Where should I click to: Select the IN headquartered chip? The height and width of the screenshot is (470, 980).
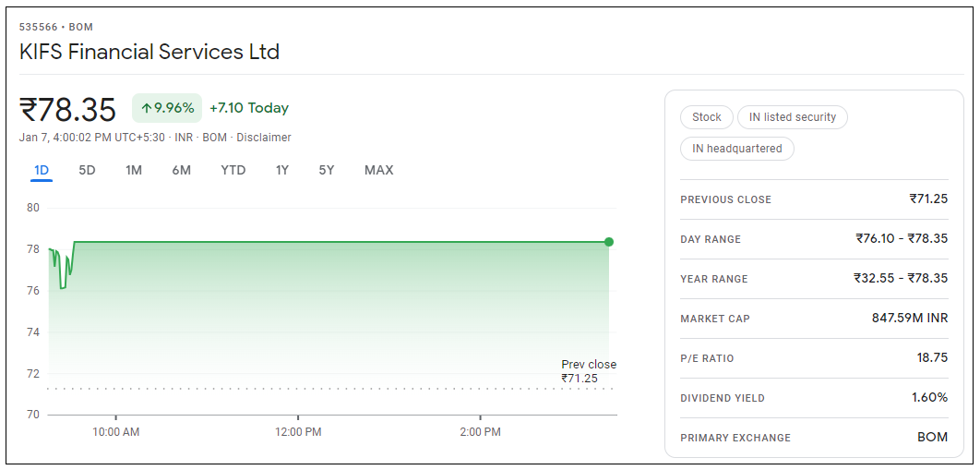[x=737, y=149]
